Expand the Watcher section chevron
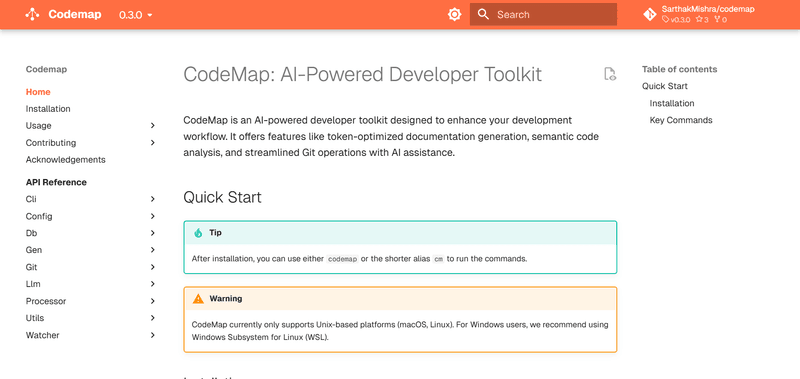The image size is (800, 379). click(x=153, y=335)
